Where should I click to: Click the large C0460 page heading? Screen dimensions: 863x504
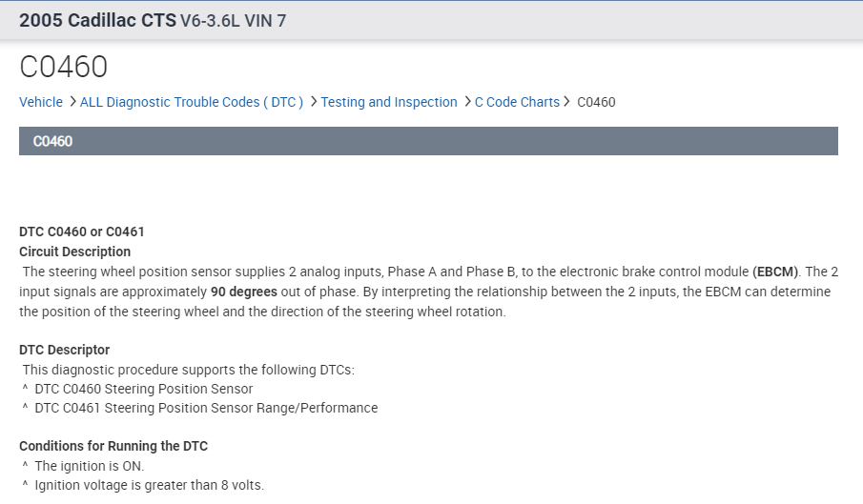tap(63, 67)
